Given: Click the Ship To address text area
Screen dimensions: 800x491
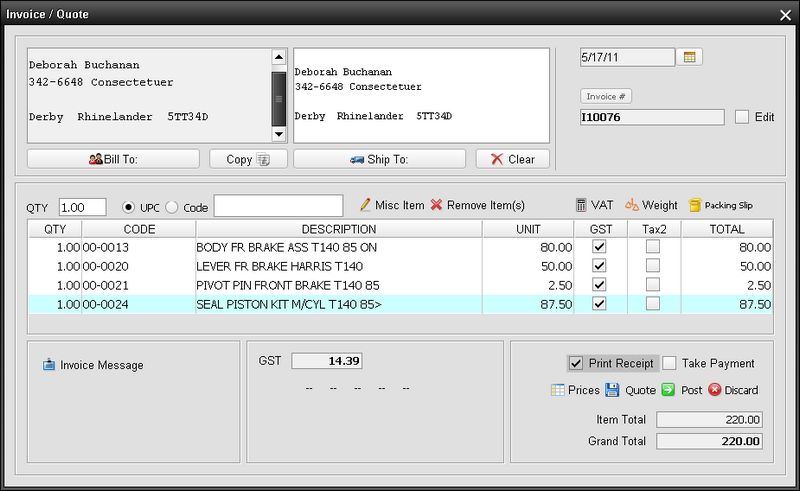Looking at the screenshot, I should pyautogui.click(x=421, y=96).
